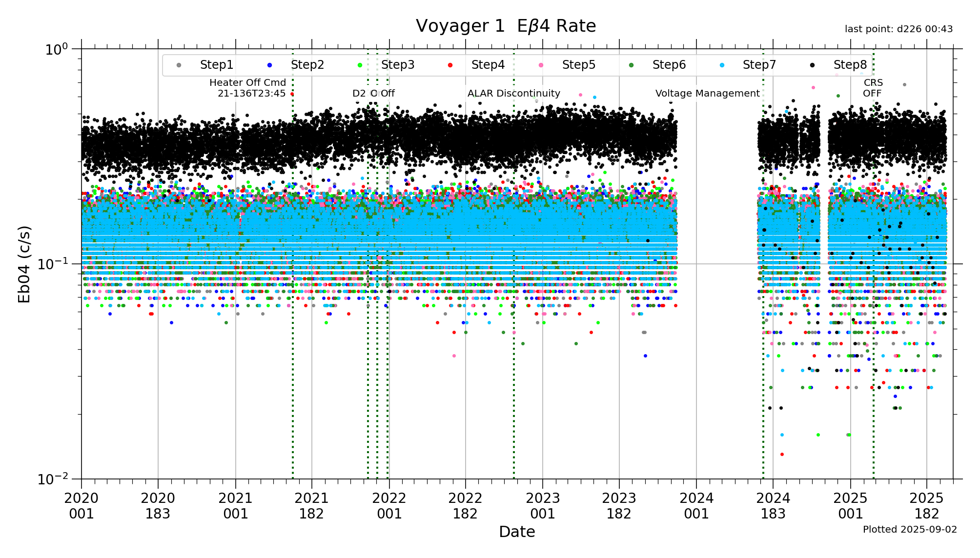The height and width of the screenshot is (558, 980).
Task: Click the Step8 black legend marker
Action: point(812,65)
